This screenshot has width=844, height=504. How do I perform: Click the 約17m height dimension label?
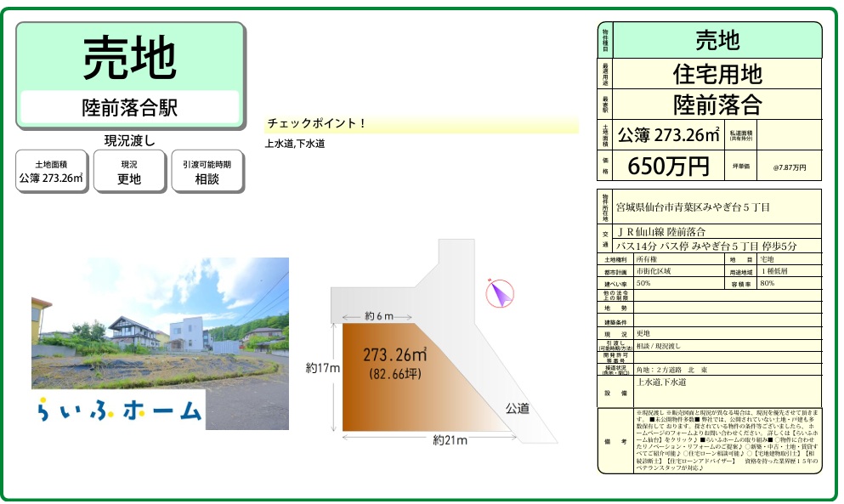(x=323, y=368)
